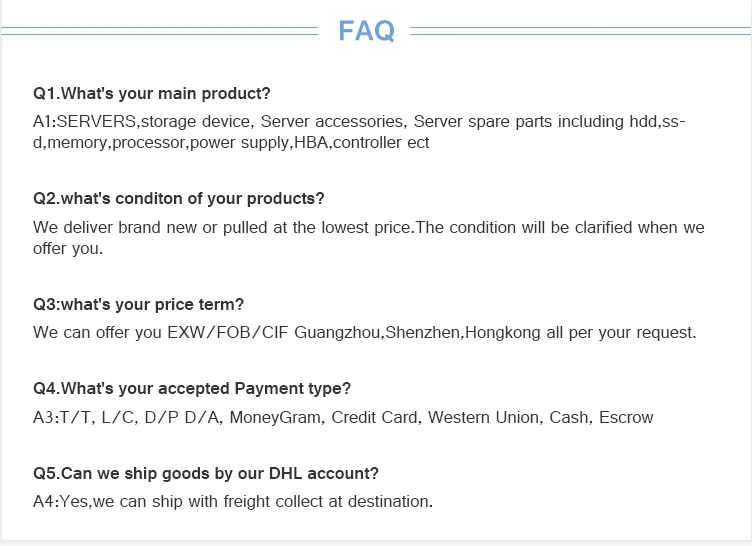752x546 pixels.
Task: Select the Q5 DHL account question
Action: pyautogui.click(x=206, y=473)
